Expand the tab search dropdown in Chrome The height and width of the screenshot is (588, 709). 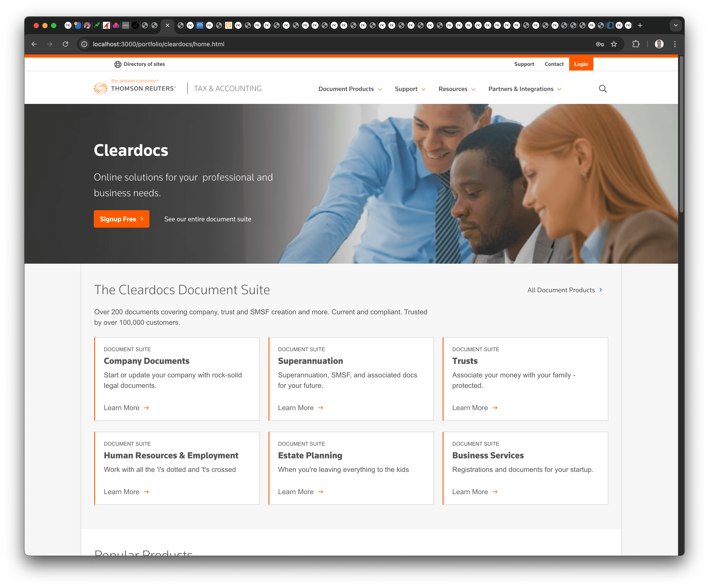(x=676, y=25)
